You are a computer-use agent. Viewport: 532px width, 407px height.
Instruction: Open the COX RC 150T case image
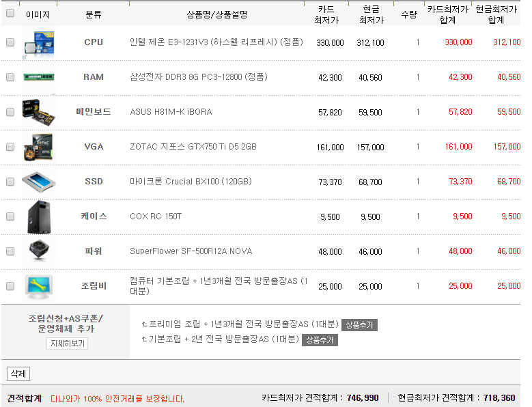tap(39, 216)
